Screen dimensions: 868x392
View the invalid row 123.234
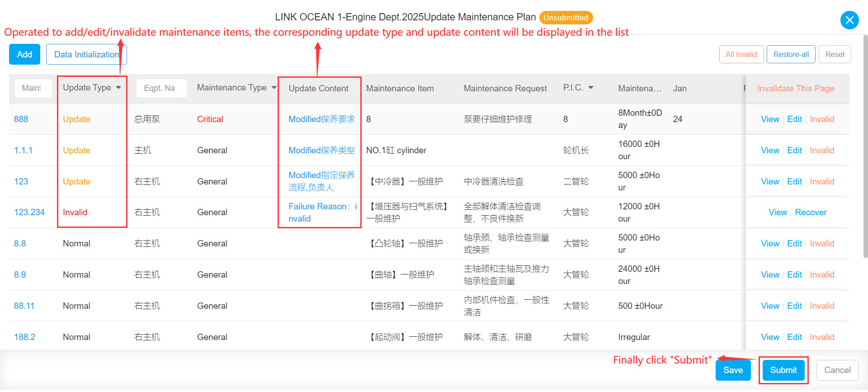(x=778, y=213)
